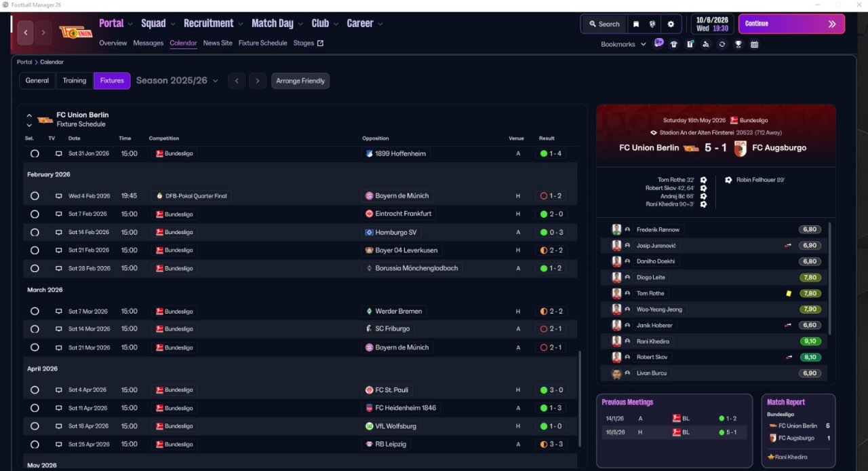The width and height of the screenshot is (868, 471).
Task: Go to next season with right chevron
Action: 257,81
